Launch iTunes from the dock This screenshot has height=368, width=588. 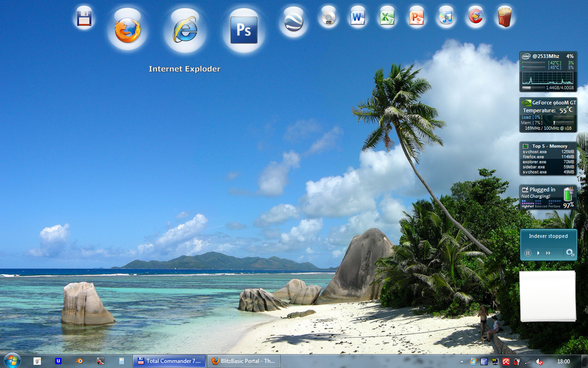tap(446, 17)
